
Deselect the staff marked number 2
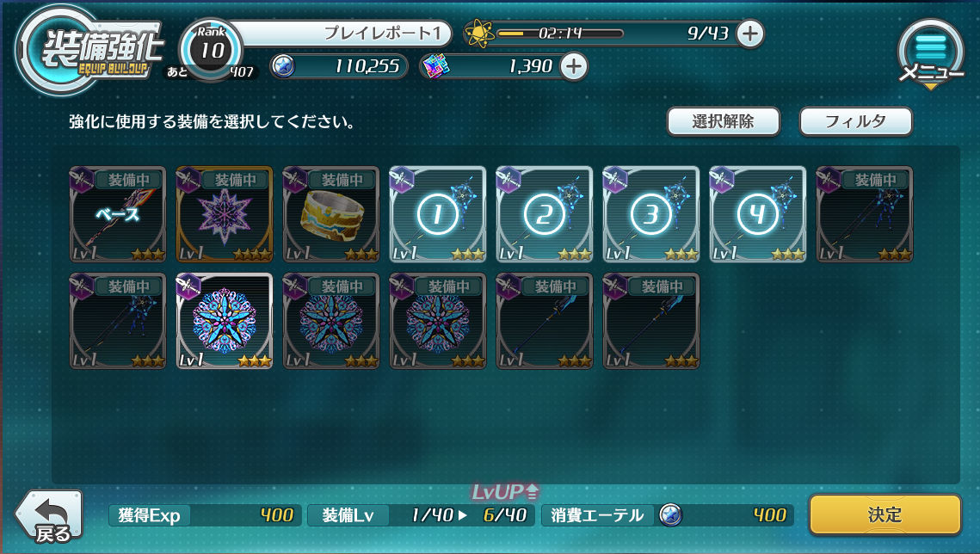pyautogui.click(x=545, y=214)
